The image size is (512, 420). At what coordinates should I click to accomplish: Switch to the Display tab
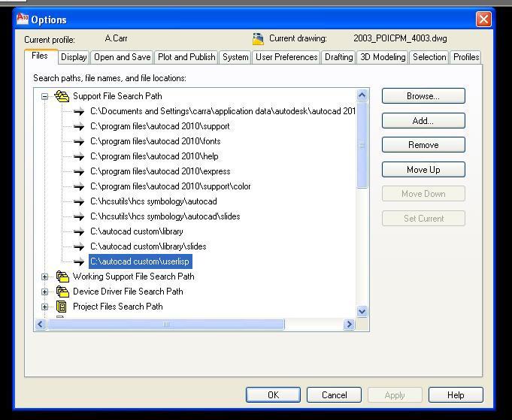[74, 57]
